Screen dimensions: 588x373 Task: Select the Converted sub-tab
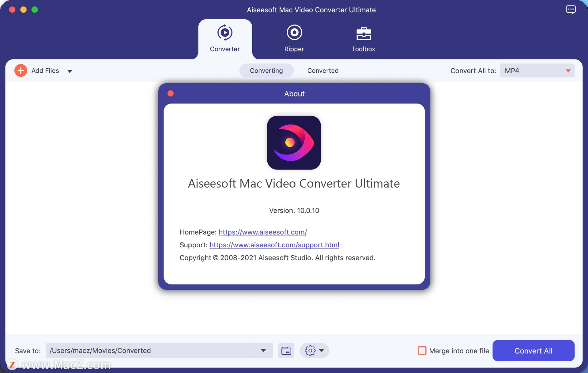(x=323, y=70)
